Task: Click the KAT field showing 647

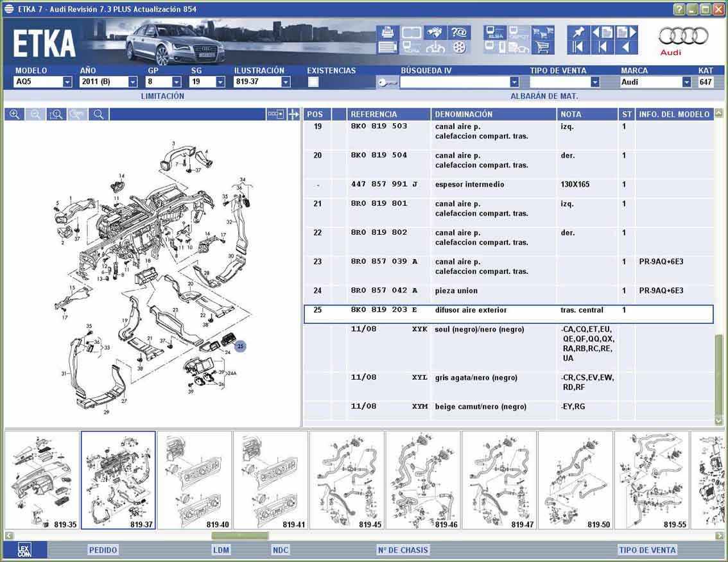Action: [x=706, y=82]
